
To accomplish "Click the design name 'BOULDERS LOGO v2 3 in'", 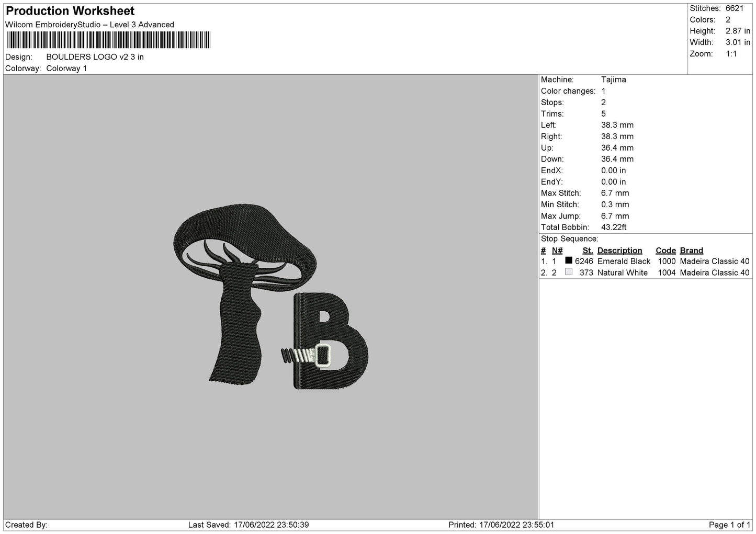I will (95, 57).
